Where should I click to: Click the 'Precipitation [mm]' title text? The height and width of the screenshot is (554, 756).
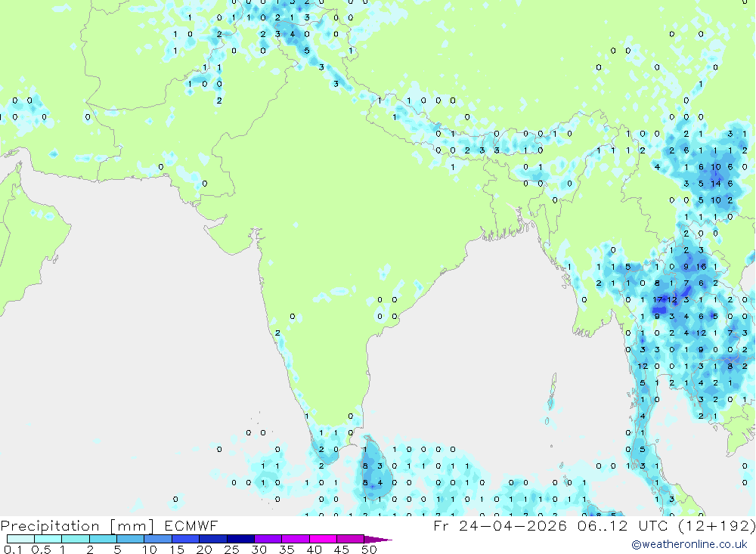[x=77, y=526]
